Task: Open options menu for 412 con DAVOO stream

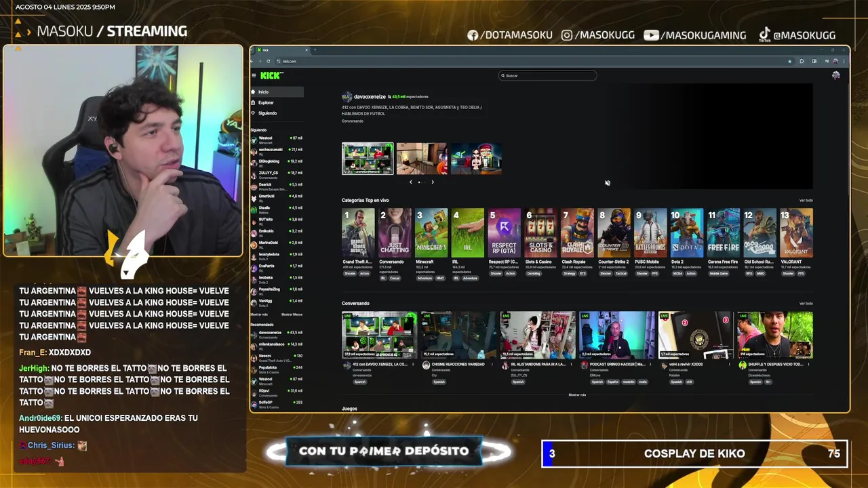Action: point(414,365)
